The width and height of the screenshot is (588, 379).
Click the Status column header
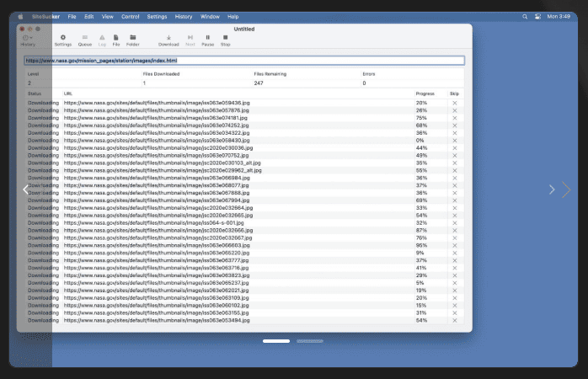tap(35, 93)
